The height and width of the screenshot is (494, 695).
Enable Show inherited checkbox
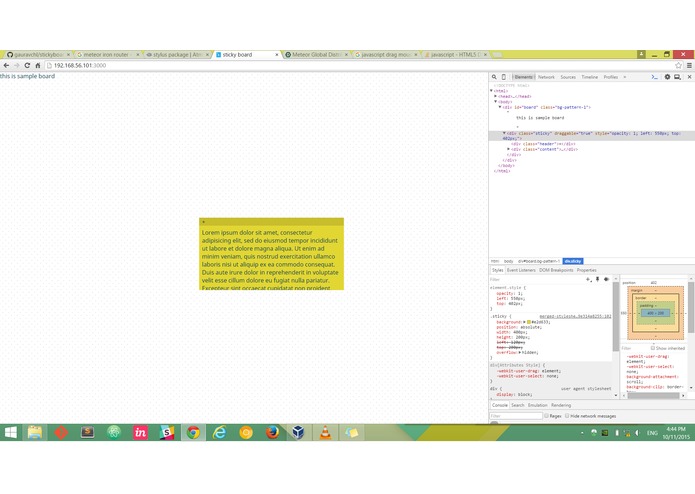point(652,348)
